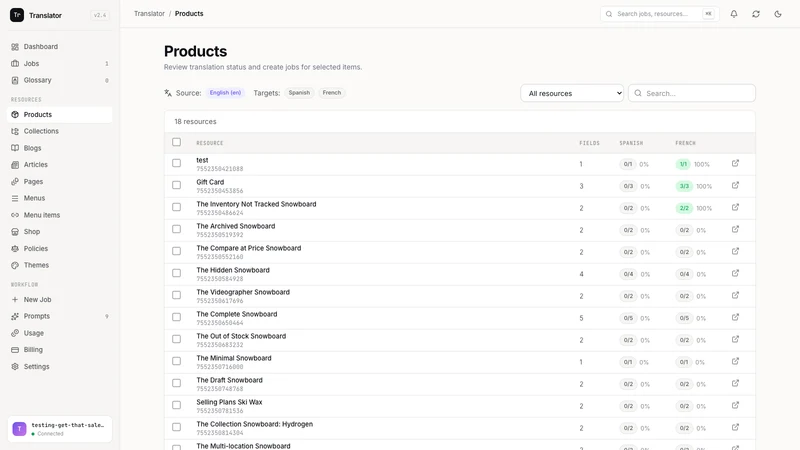
Task: Open the connected store account switcher
Action: pyautogui.click(x=60, y=429)
